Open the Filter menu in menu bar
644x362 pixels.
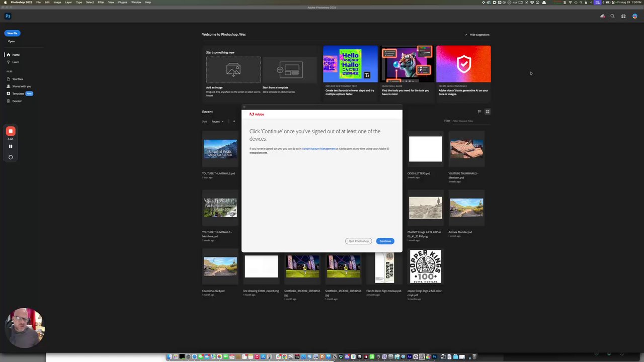pyautogui.click(x=101, y=3)
